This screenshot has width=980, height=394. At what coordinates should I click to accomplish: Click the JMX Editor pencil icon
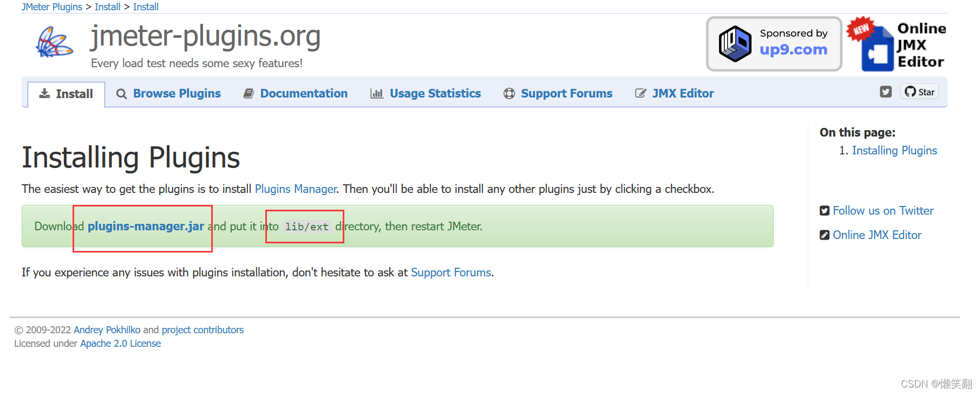pyautogui.click(x=641, y=94)
